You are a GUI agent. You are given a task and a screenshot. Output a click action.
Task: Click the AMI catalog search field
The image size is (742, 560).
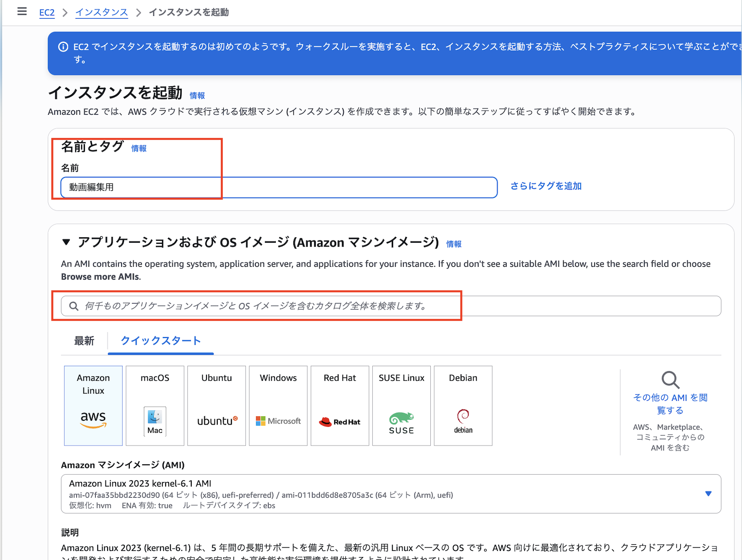click(391, 306)
